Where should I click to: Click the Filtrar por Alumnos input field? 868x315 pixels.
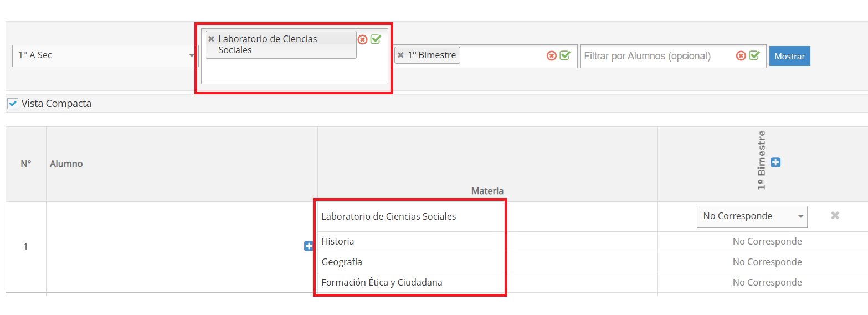(656, 56)
